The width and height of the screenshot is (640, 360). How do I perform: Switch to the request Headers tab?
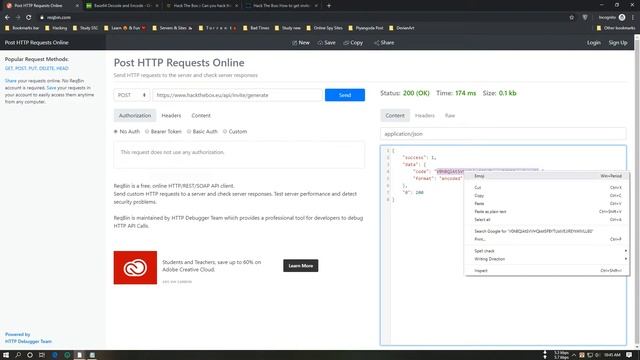pyautogui.click(x=171, y=116)
